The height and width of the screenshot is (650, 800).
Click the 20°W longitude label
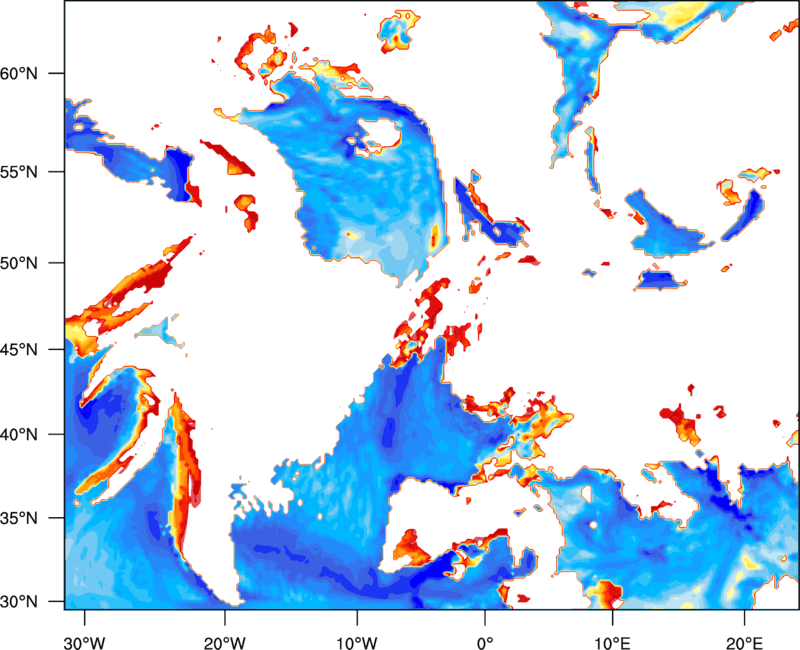224,643
